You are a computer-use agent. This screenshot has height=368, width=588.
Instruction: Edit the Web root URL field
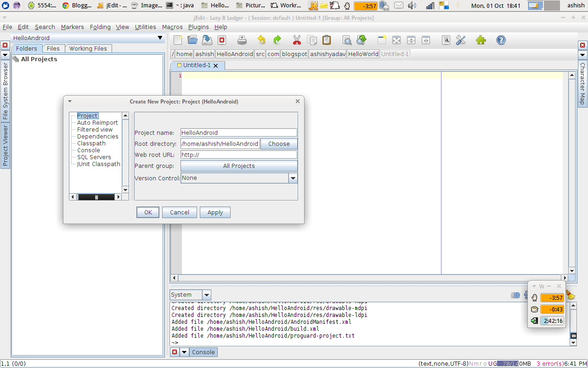[238, 155]
